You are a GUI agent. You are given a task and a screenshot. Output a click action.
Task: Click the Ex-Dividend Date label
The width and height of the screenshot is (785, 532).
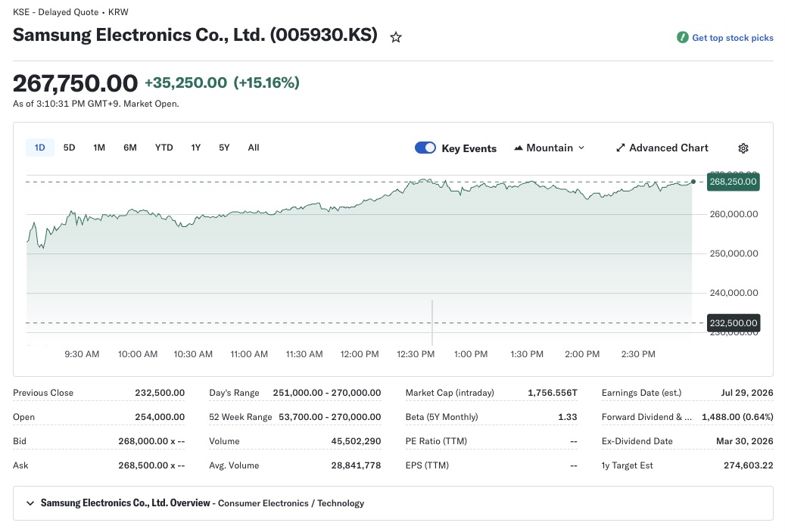(637, 441)
